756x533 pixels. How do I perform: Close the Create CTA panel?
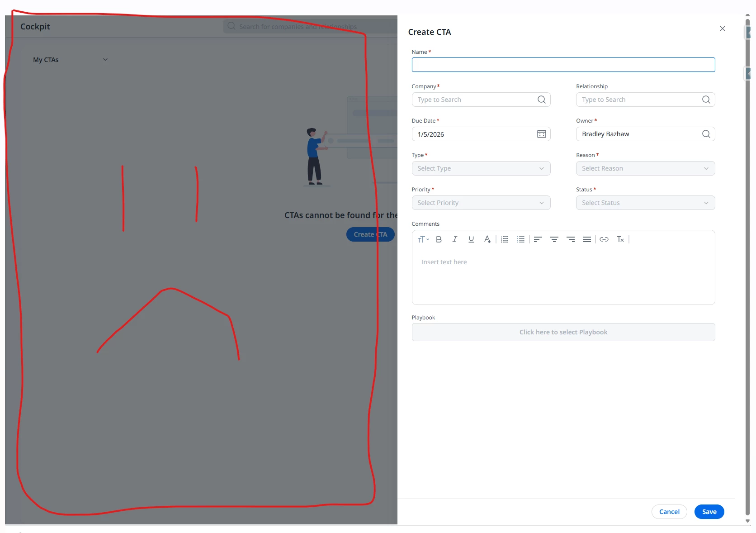722,29
